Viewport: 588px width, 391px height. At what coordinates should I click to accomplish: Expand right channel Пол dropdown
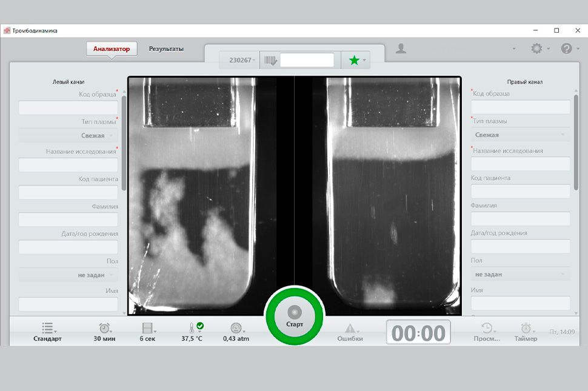pyautogui.click(x=520, y=275)
